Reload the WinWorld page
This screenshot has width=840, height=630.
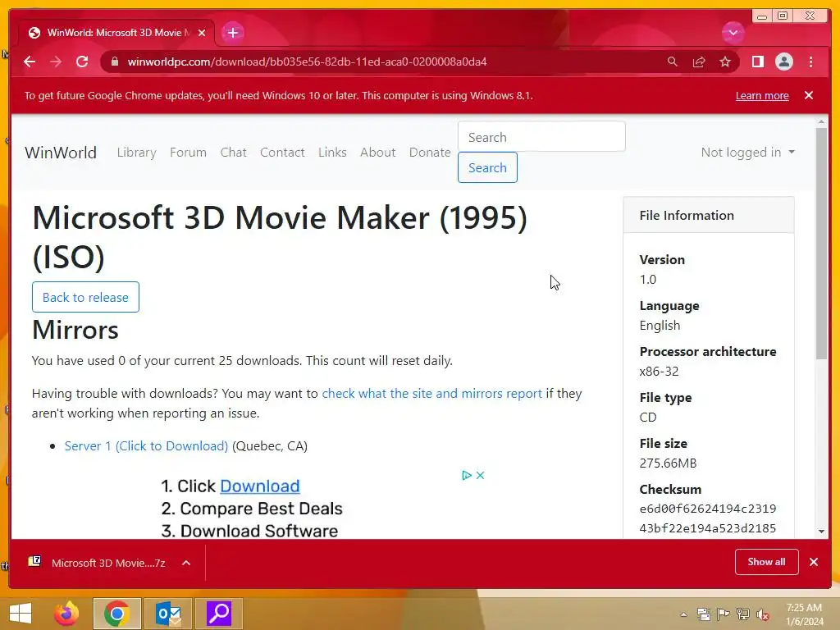coord(82,62)
